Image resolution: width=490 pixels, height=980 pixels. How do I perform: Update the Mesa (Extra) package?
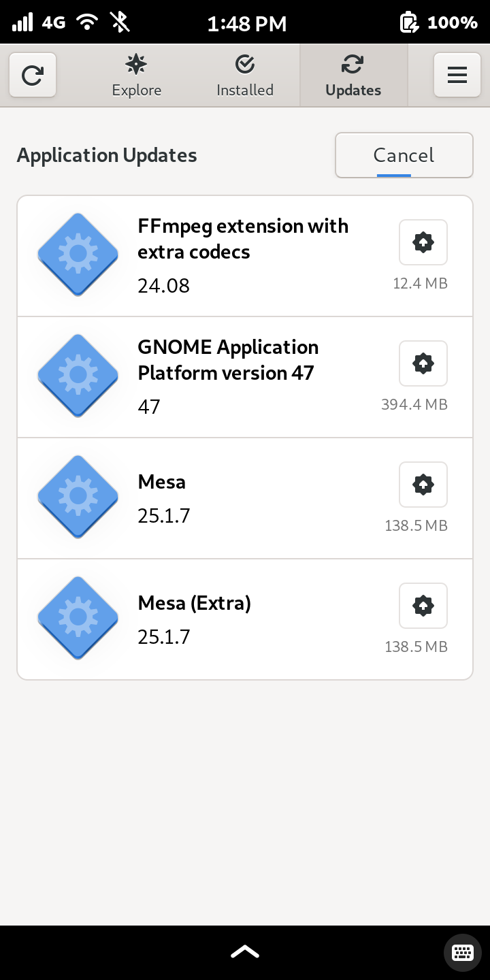[423, 606]
